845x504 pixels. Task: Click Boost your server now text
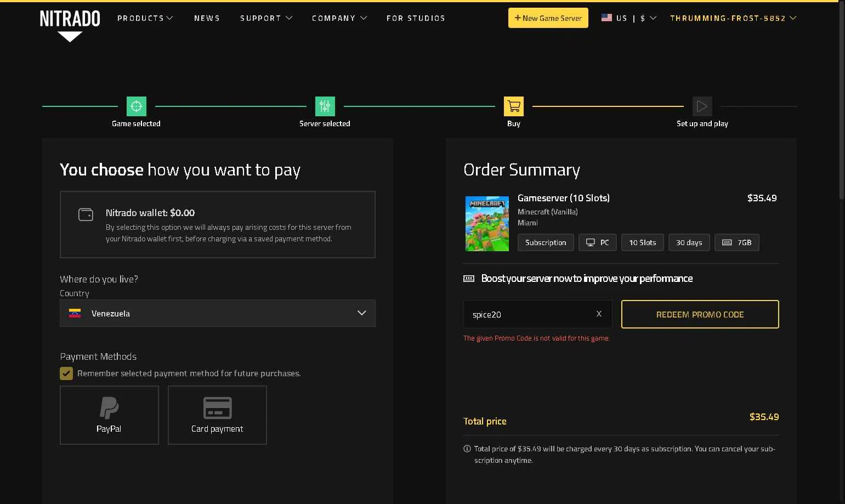tap(587, 279)
